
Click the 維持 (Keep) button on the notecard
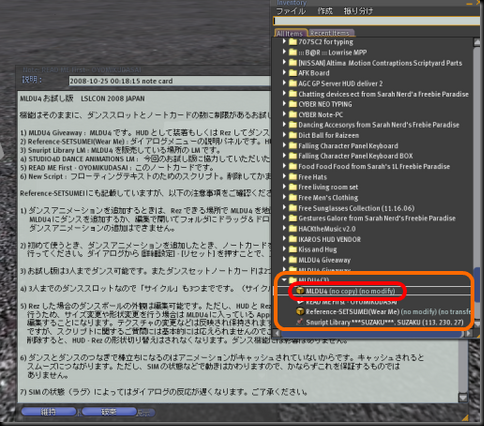[x=49, y=412]
